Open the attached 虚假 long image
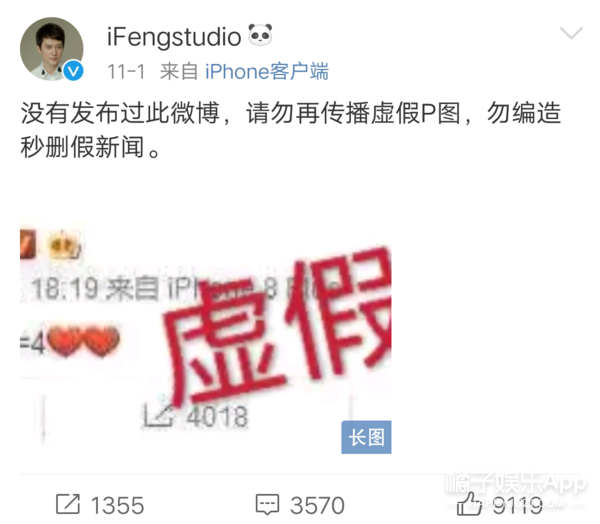 pyautogui.click(x=205, y=335)
